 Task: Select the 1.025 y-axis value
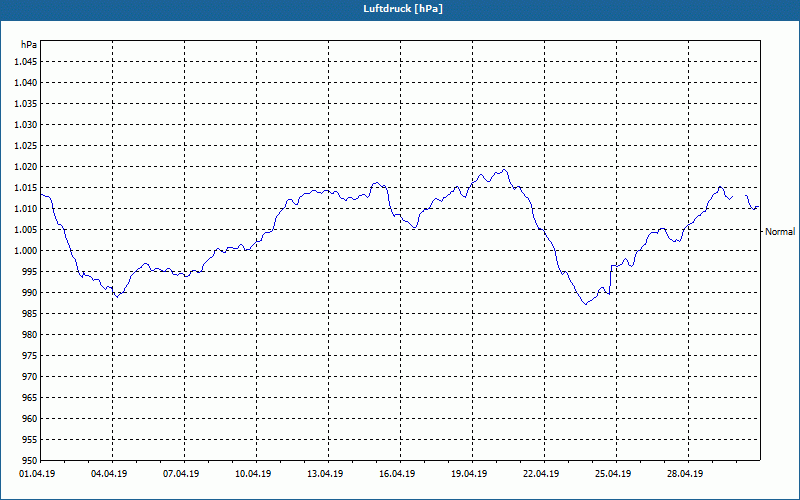27,145
